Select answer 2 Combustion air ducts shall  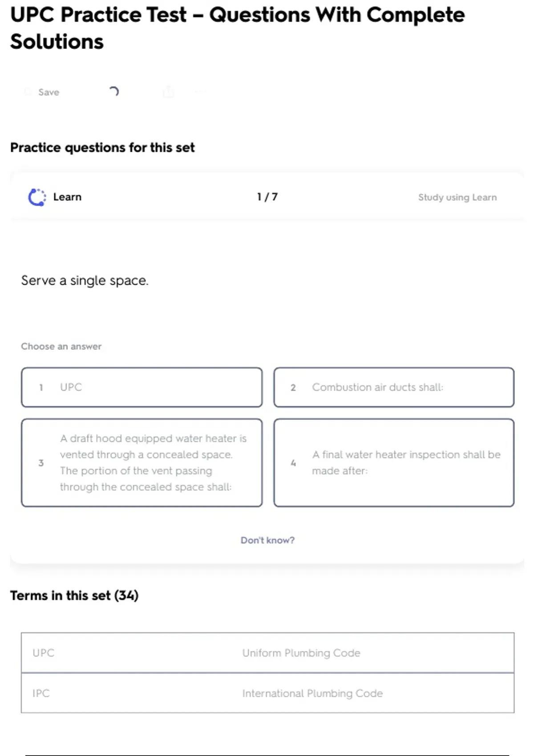pyautogui.click(x=394, y=387)
